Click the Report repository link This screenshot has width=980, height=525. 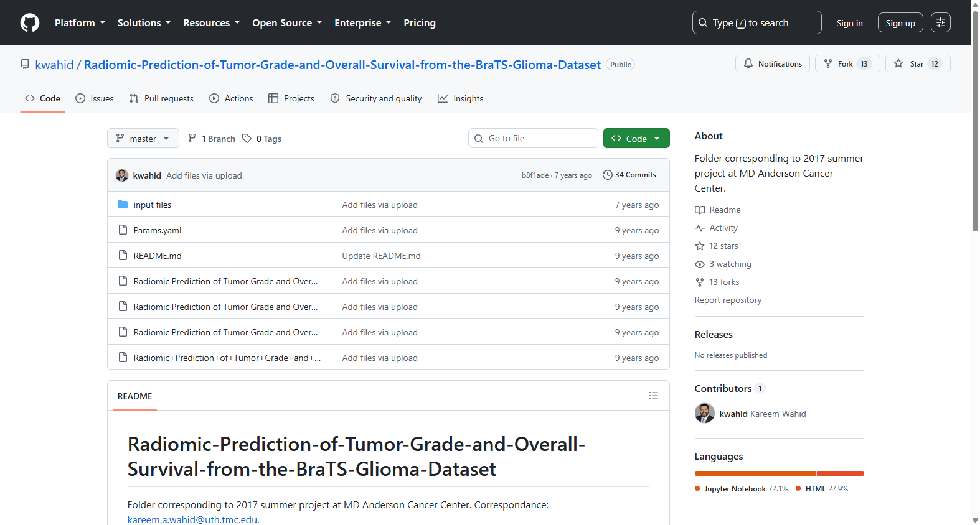point(728,300)
